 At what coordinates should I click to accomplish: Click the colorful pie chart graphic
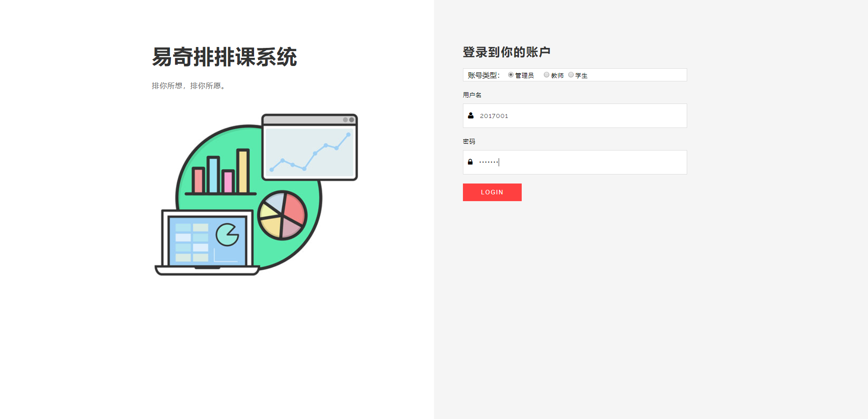pos(283,215)
